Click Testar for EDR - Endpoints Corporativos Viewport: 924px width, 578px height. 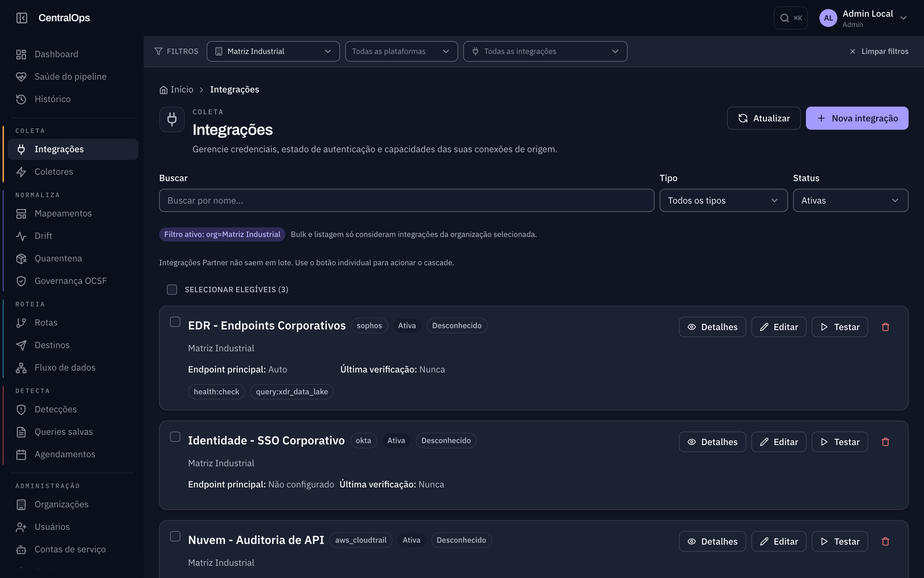tap(840, 327)
